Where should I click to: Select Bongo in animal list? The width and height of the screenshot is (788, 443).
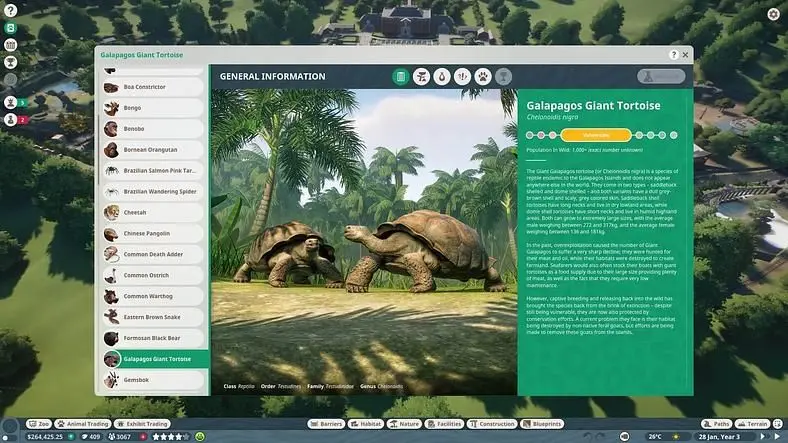pyautogui.click(x=153, y=108)
